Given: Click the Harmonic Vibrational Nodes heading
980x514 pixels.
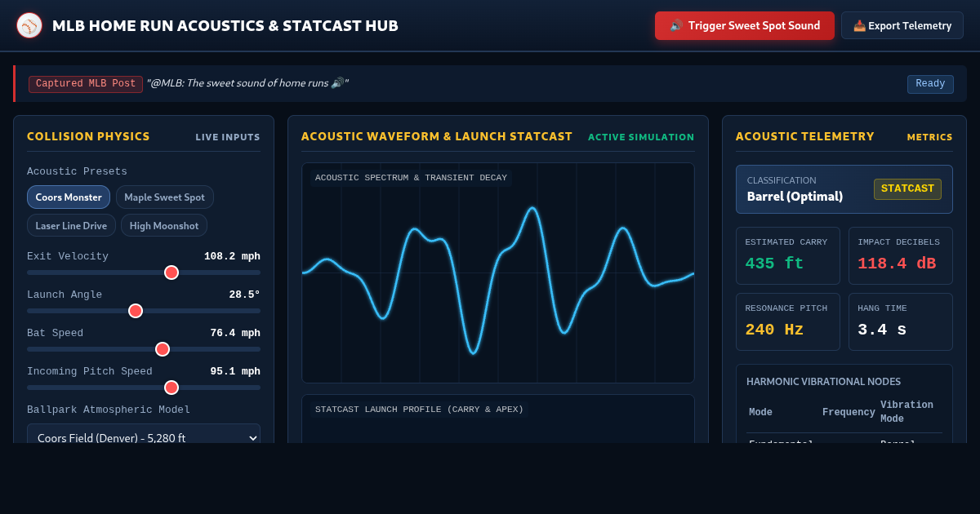Looking at the screenshot, I should tap(823, 381).
